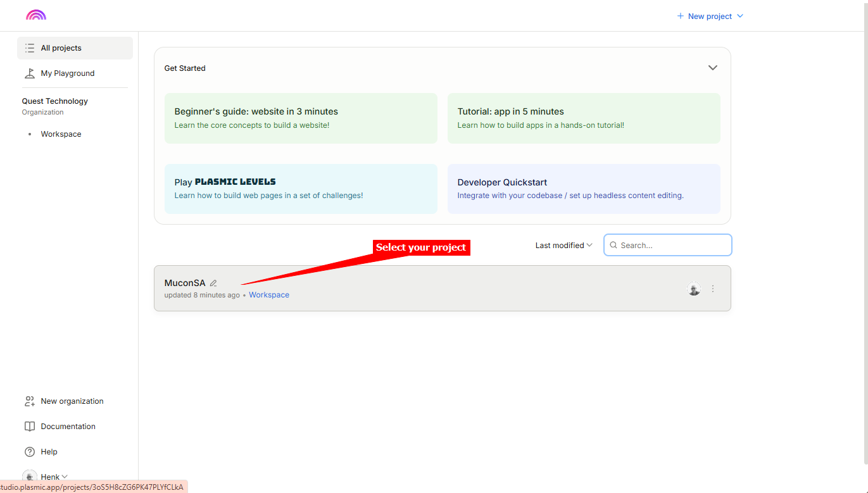Click the Plasmic rainbow logo
This screenshot has height=493, width=868.
click(36, 15)
